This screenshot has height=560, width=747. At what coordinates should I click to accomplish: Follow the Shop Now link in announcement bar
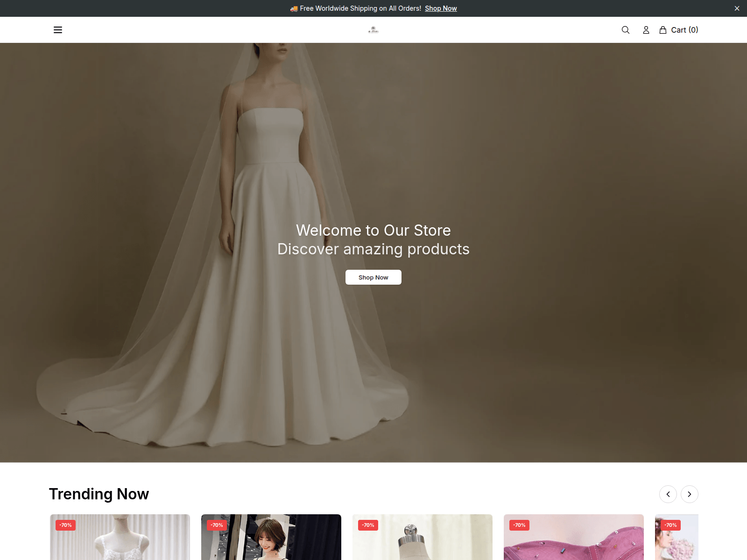click(441, 8)
